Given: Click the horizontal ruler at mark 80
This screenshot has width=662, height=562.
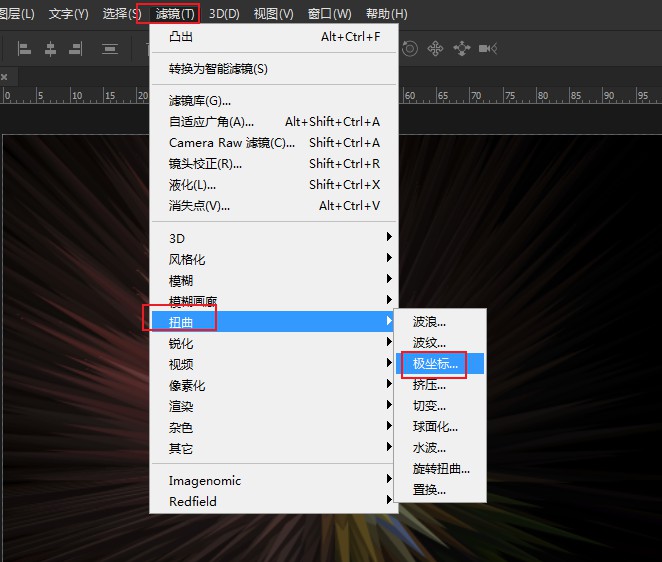Looking at the screenshot, I should pos(543,96).
